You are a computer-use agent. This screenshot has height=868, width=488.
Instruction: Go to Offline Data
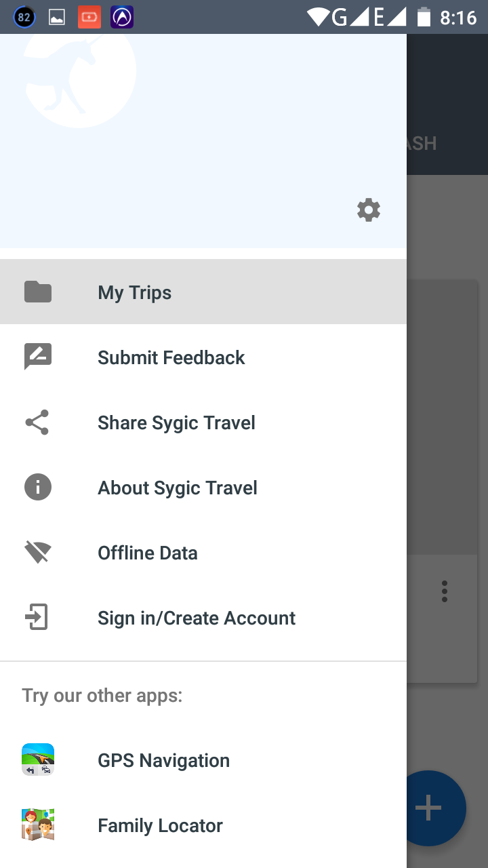148,553
